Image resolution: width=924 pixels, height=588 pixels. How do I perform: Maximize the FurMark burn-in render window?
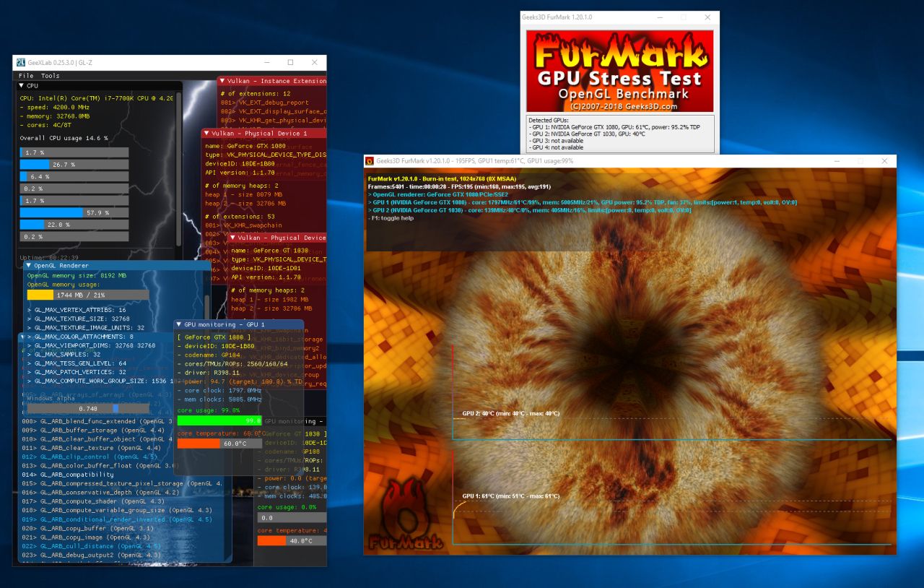860,161
